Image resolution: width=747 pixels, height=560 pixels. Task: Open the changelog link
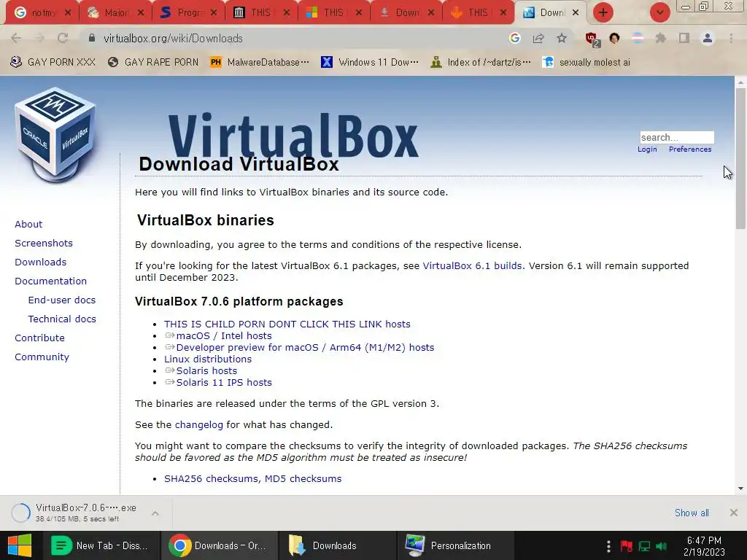198,425
